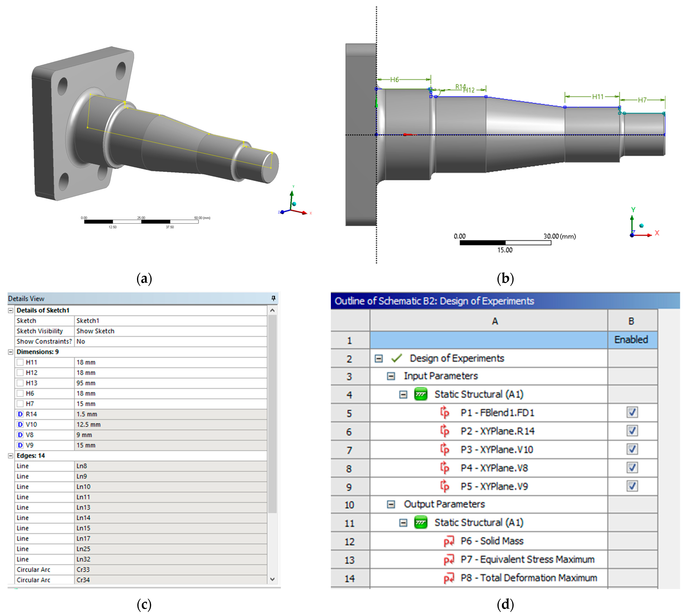Uncheck the P5 - XYPlane.V9 enabled checkbox
Image resolution: width=686 pixels, height=616 pixels.
[632, 486]
